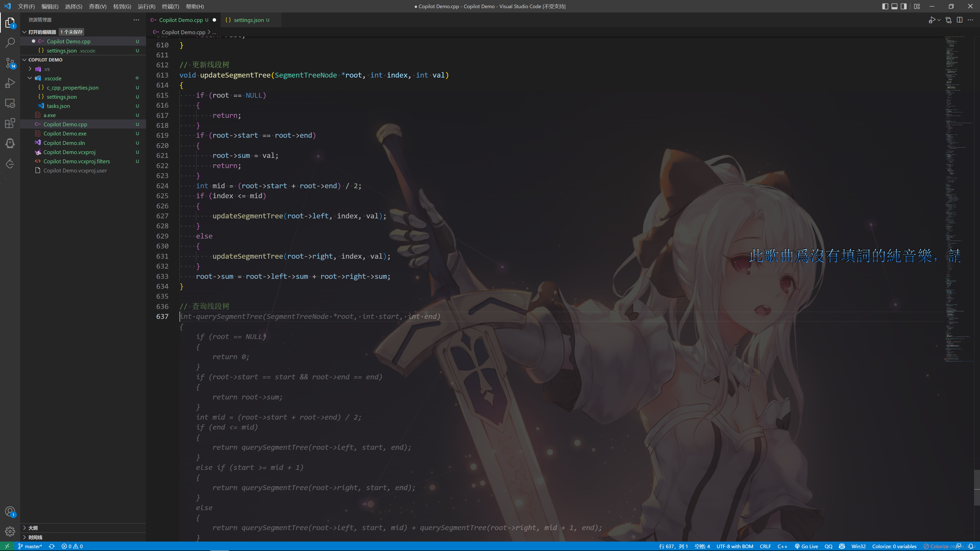Open the Search view in activity bar
The image size is (980, 551).
(10, 43)
